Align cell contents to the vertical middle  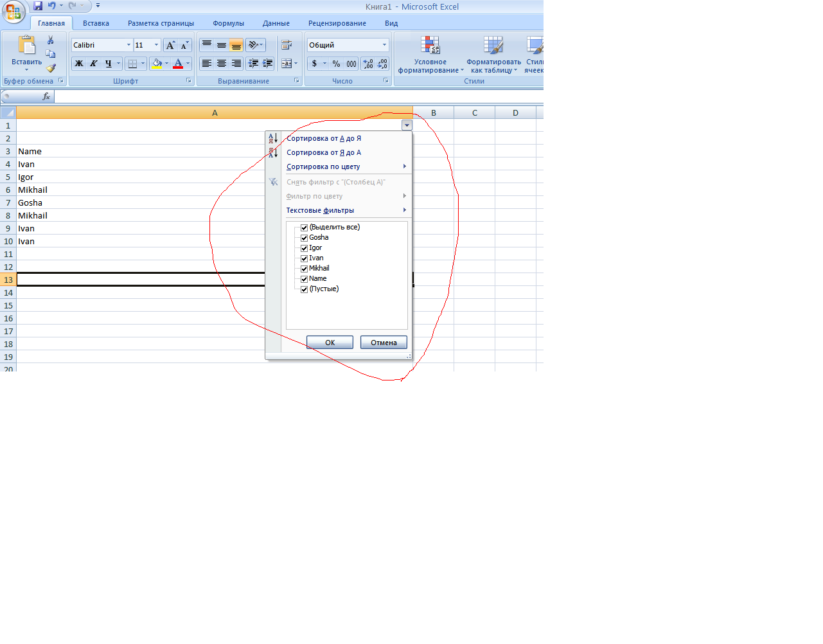[222, 45]
